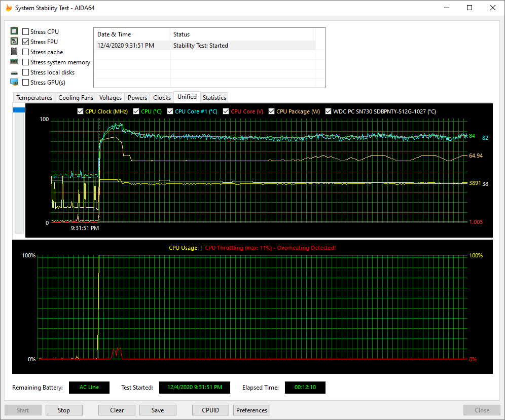Image resolution: width=505 pixels, height=420 pixels.
Task: Maximize the System Stability Test window
Action: coord(470,8)
